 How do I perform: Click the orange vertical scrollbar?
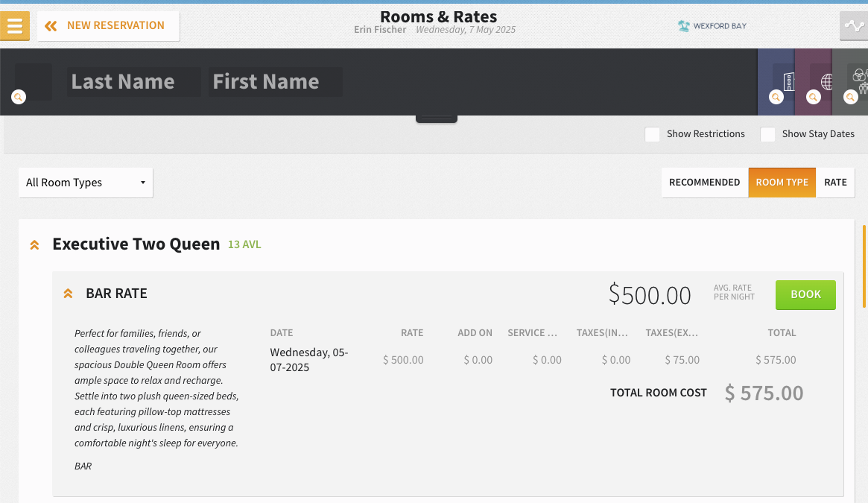pyautogui.click(x=864, y=266)
